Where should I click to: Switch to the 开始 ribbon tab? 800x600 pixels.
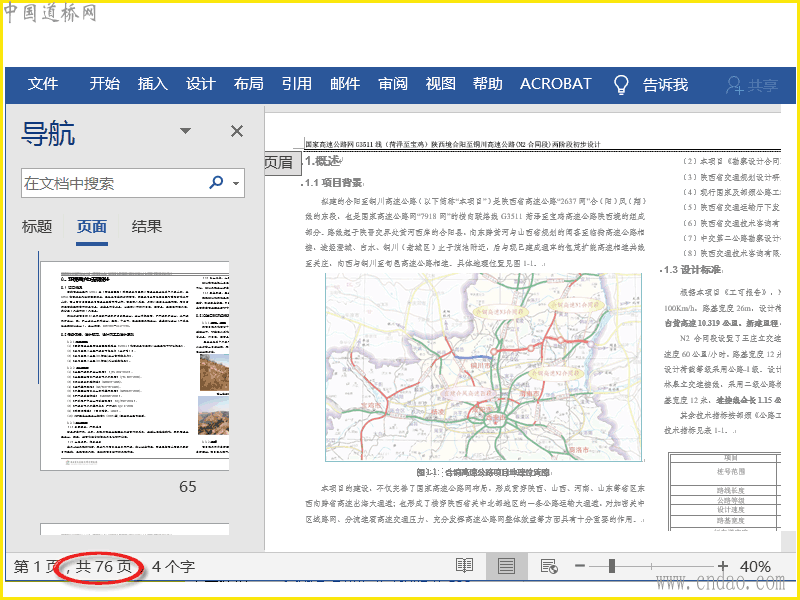(x=105, y=84)
